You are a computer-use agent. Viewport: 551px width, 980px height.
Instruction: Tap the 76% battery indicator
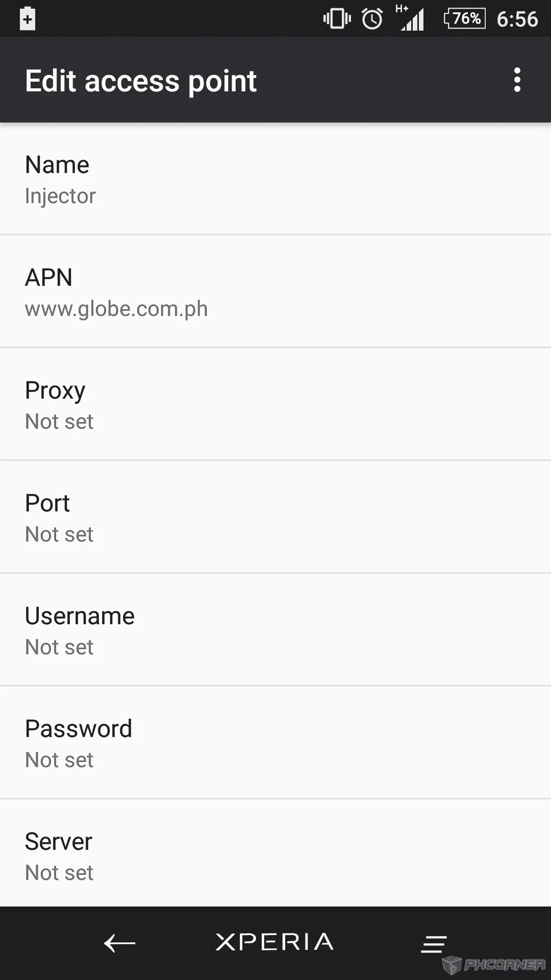click(x=464, y=19)
